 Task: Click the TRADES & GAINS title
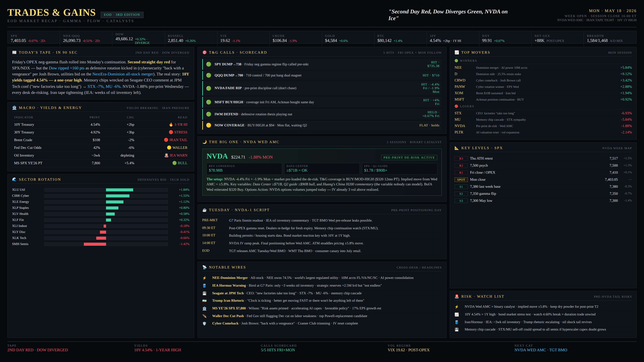click(51, 13)
